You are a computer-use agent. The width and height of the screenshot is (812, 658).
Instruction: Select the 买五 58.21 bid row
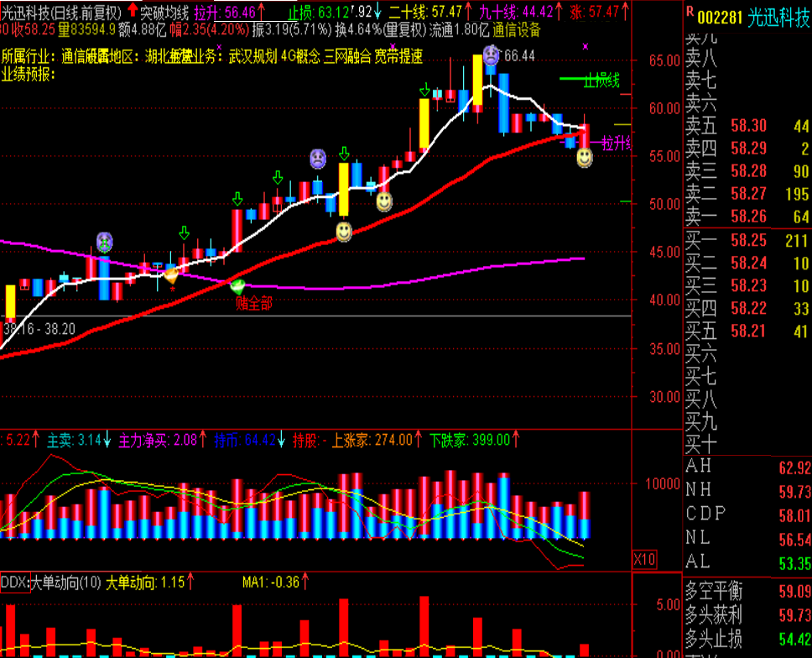[x=747, y=331]
